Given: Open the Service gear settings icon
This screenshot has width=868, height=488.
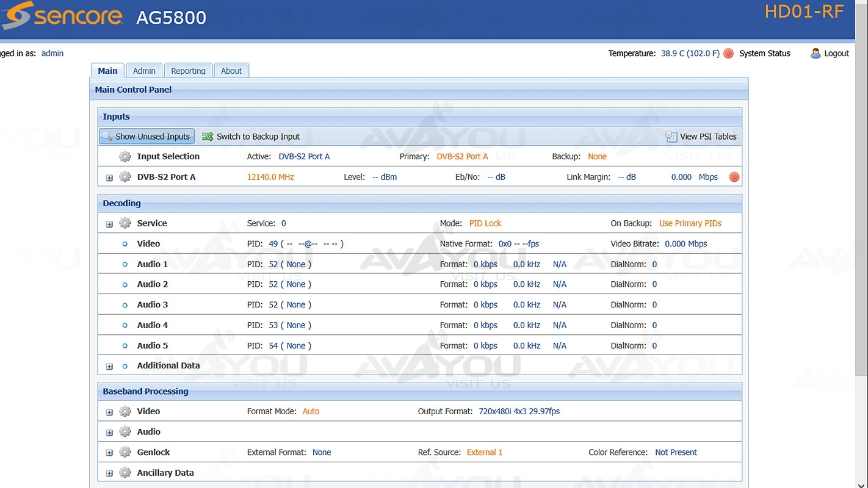Looking at the screenshot, I should (125, 223).
